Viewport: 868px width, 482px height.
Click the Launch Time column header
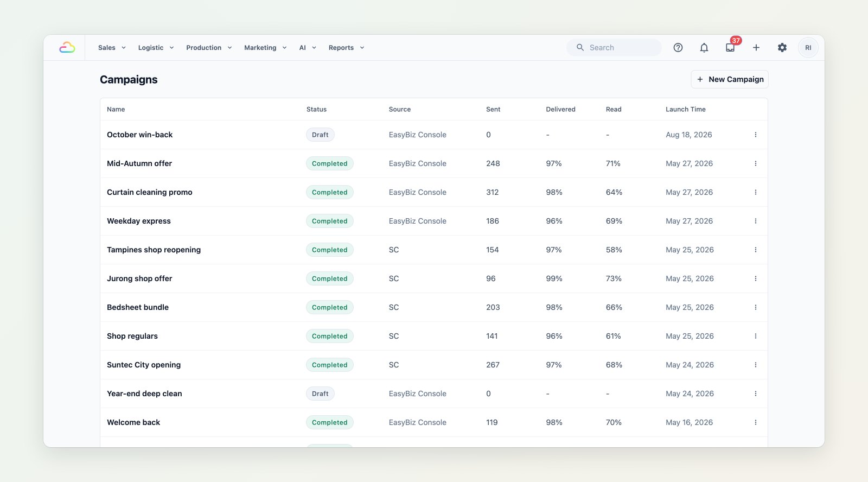pyautogui.click(x=686, y=109)
